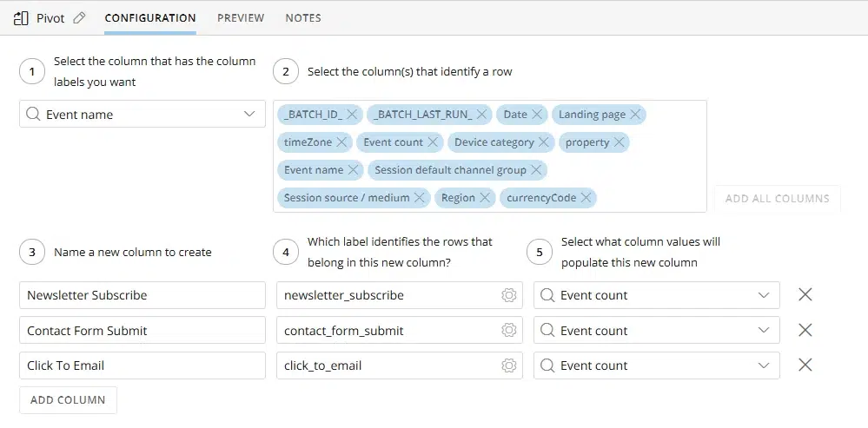The width and height of the screenshot is (868, 428).
Task: Remove the property chip
Action: click(x=619, y=142)
